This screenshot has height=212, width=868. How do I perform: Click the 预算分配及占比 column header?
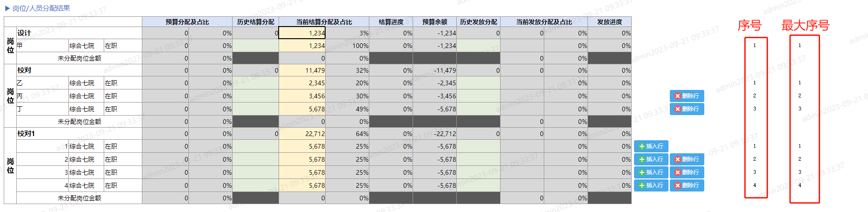coord(187,22)
